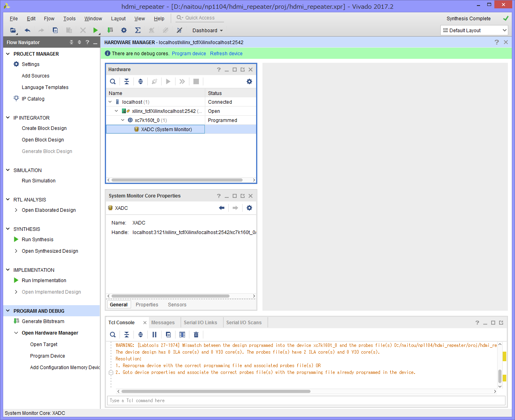Screen dimensions: 515x420
Task: Switch to the Sensors tab
Action: pyautogui.click(x=177, y=305)
